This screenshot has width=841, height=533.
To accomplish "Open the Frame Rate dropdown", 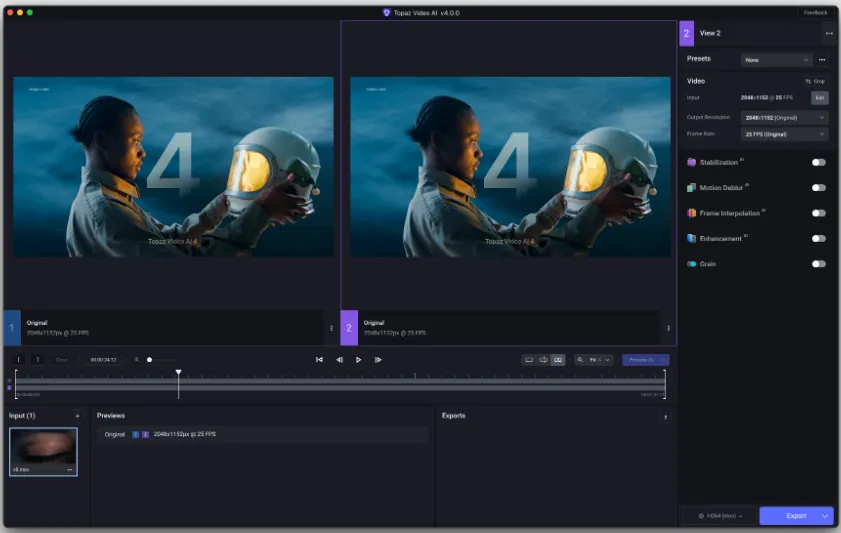I will 784,134.
